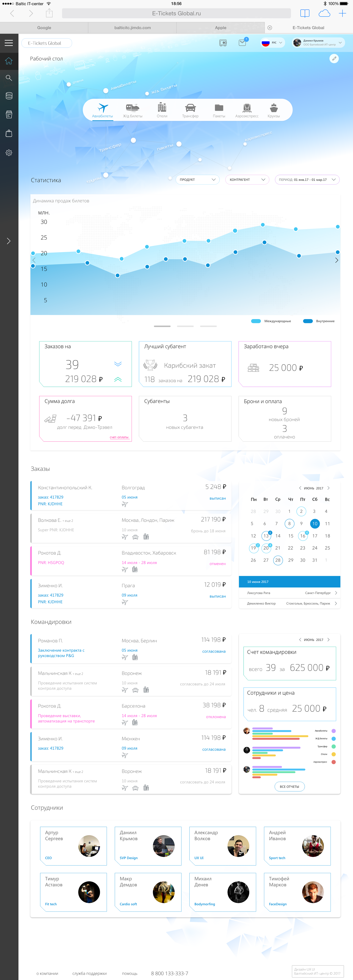This screenshot has height=980, width=353.
Task: Open ПЕРИОД date range dropdown
Action: point(307,180)
